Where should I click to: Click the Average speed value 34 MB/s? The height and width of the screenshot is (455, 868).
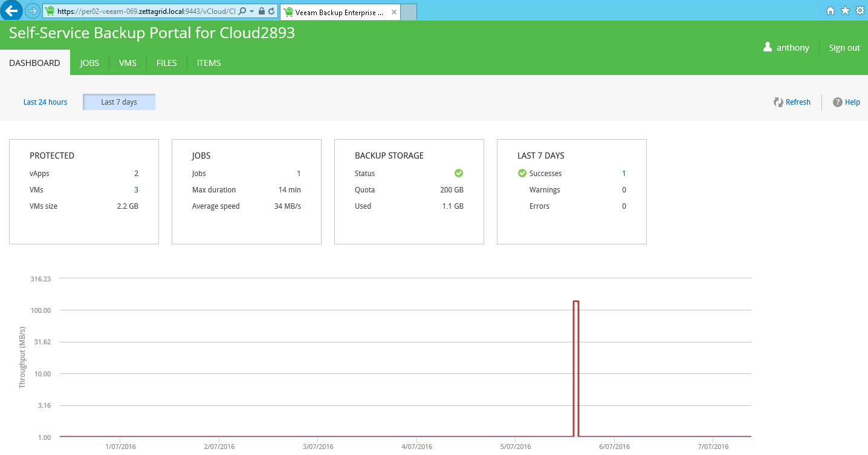[288, 206]
